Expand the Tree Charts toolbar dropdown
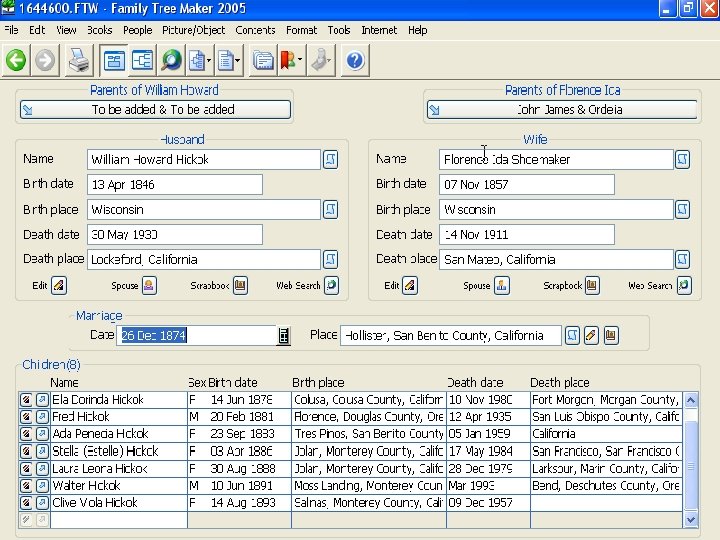Screen dimensions: 720x540 (210, 61)
